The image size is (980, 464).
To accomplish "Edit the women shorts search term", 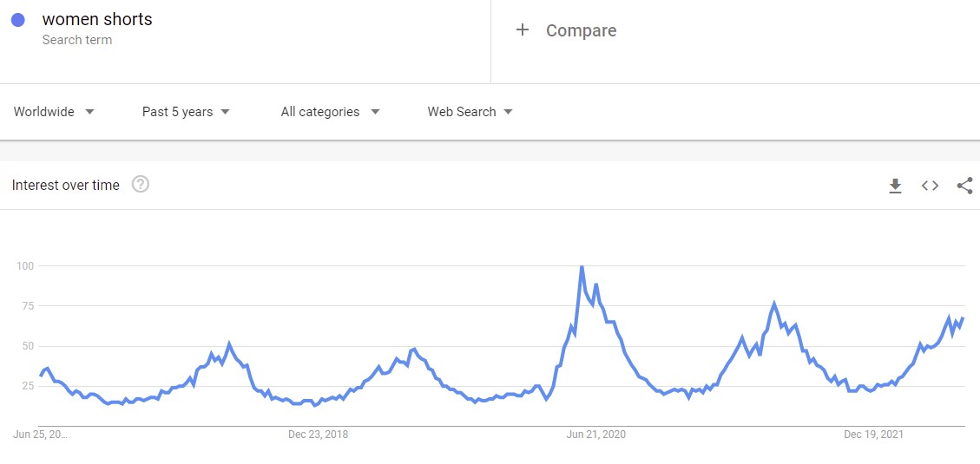I will 97,19.
